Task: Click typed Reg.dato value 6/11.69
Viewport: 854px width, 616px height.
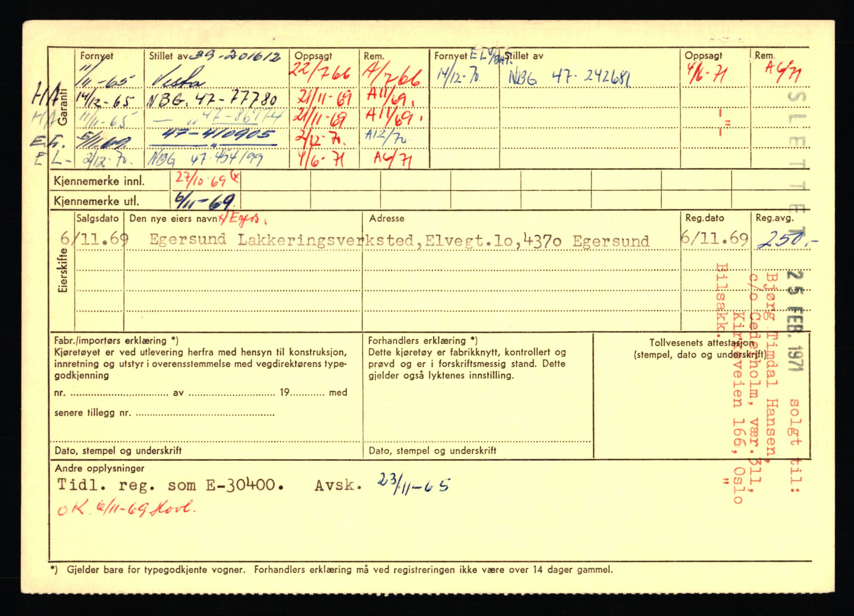Action: tap(715, 238)
